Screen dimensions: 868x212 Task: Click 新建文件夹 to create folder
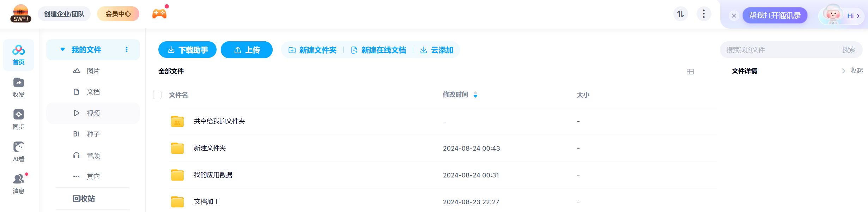312,50
